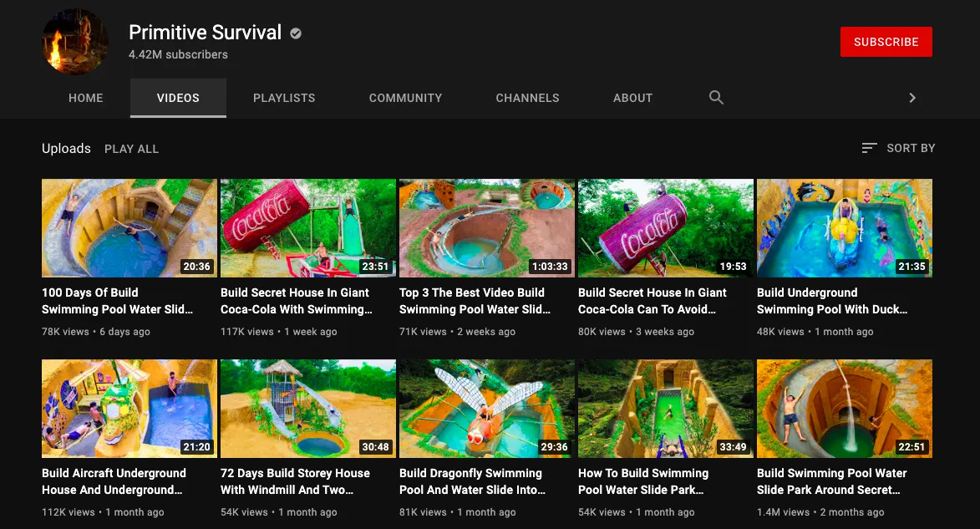Click the '80K views • 3 weeks ago' text
This screenshot has height=529, width=980.
tap(637, 332)
